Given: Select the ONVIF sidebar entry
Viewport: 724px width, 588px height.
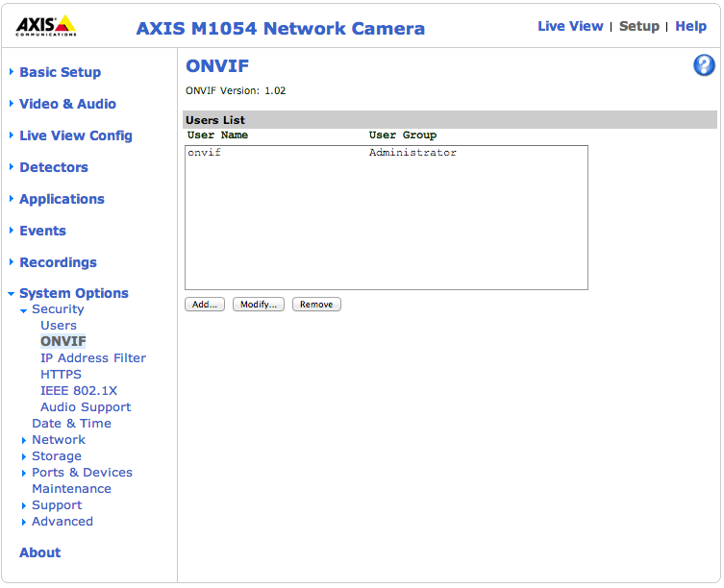Looking at the screenshot, I should click(x=63, y=341).
